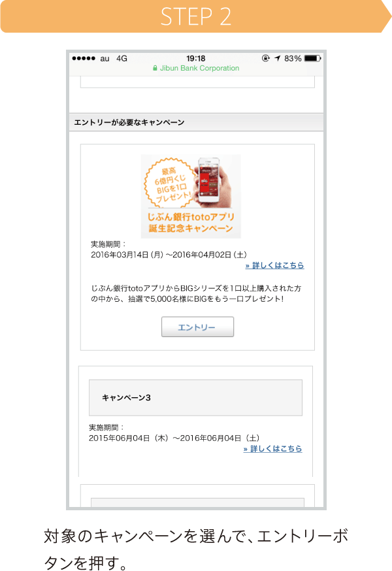Tap the Jibun Bank Corporation address text
The width and height of the screenshot is (392, 571).
click(200, 68)
